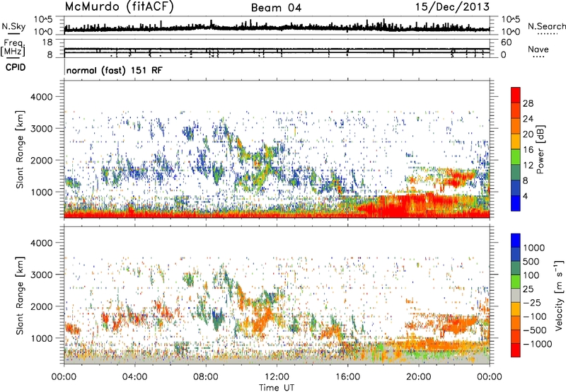Click the '04:00' time tick label
Viewport: 566px width, 392px height.
(135, 377)
